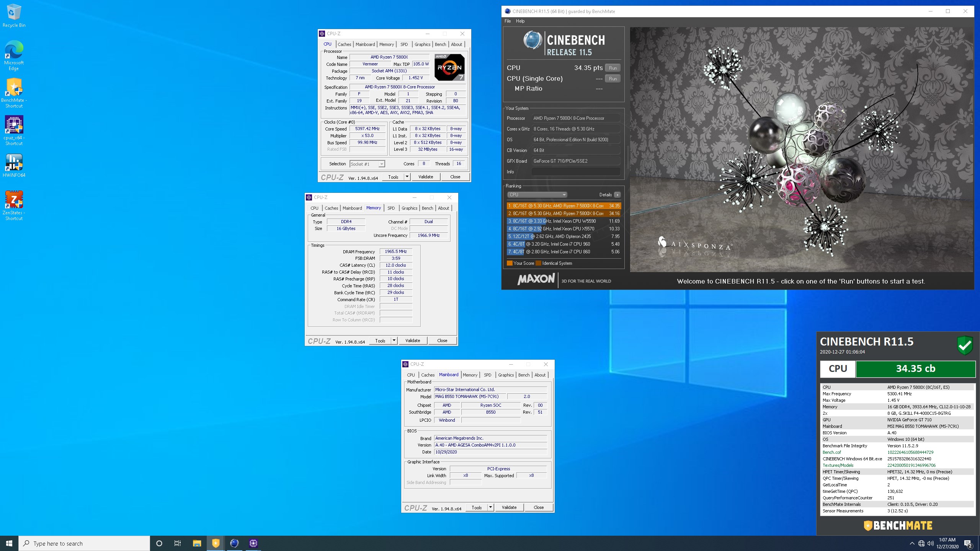The height and width of the screenshot is (551, 980).
Task: Open the Recycle Bin desktop icon
Action: (x=14, y=16)
